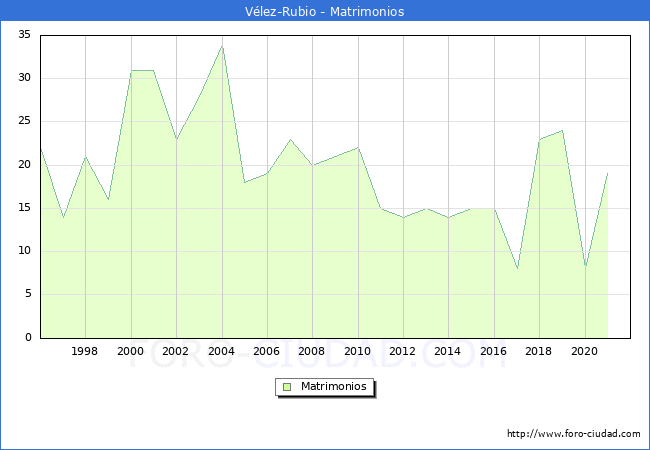Click the 2010 x-axis label
Viewport: 650px width, 450px height.
(x=357, y=351)
